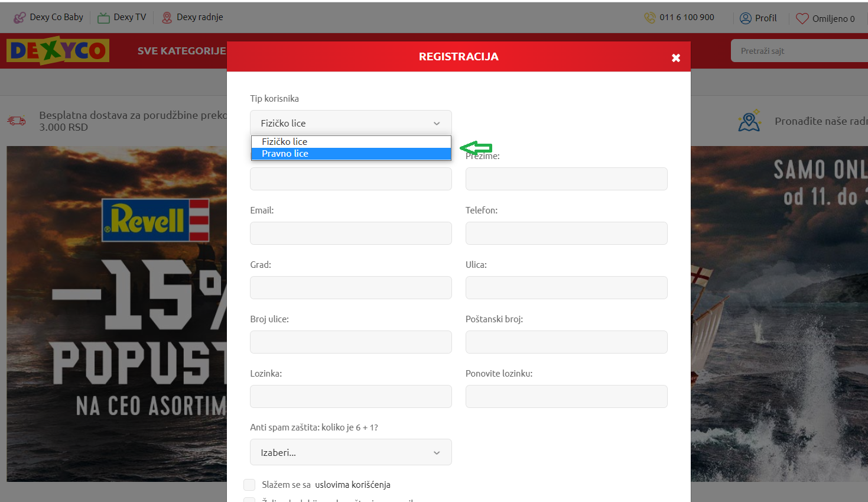The image size is (868, 502).
Task: Focus the Telefon input field
Action: pos(566,233)
